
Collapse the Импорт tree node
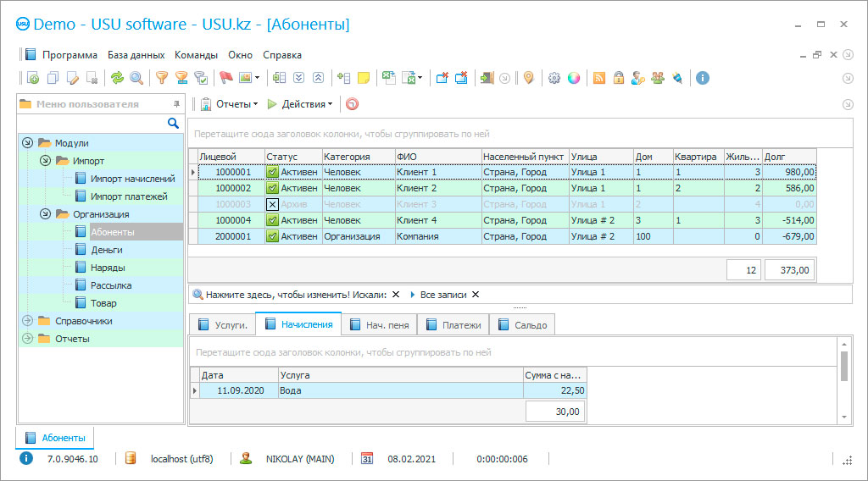[46, 160]
